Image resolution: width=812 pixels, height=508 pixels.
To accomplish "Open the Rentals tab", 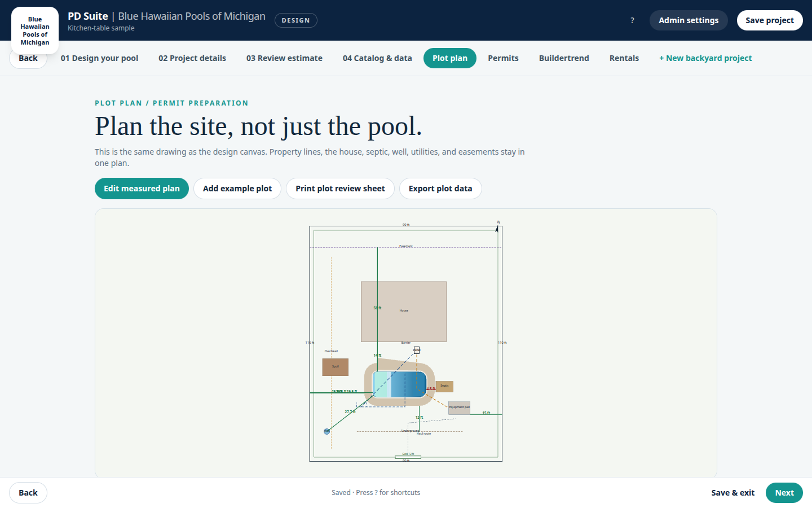I will pyautogui.click(x=624, y=58).
